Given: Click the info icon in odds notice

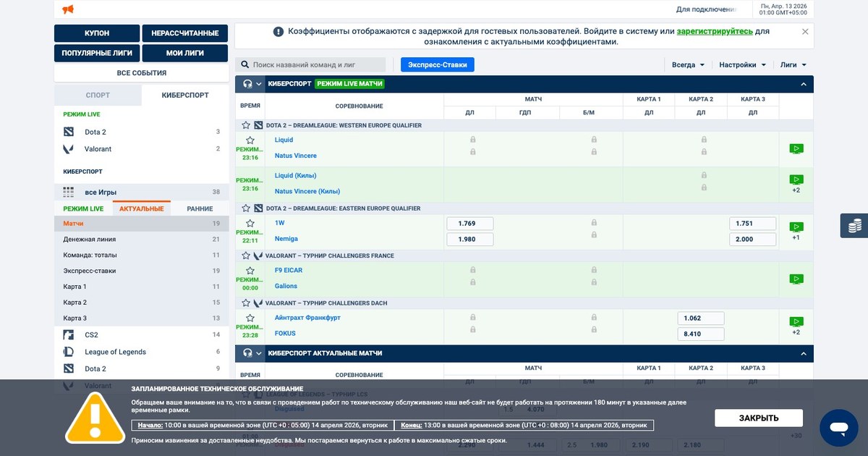Looking at the screenshot, I should tap(278, 32).
